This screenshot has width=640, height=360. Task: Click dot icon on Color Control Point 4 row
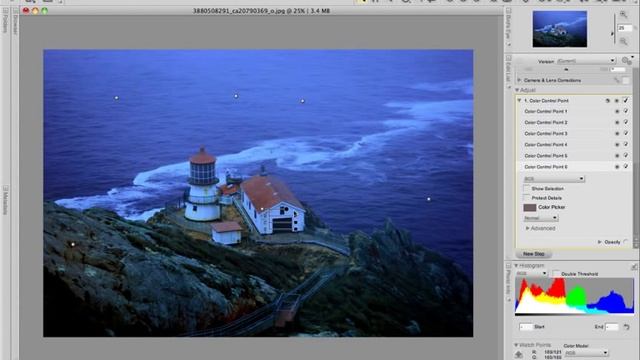click(x=617, y=144)
